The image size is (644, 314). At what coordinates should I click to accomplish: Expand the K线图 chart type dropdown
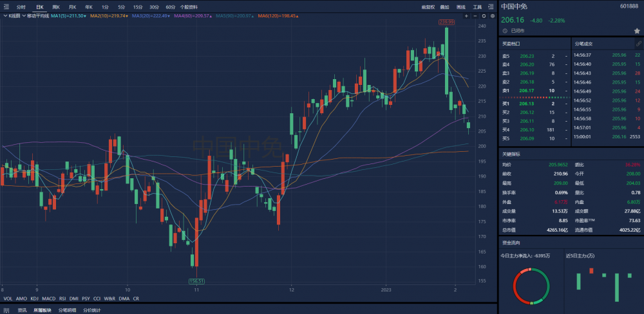(x=12, y=15)
